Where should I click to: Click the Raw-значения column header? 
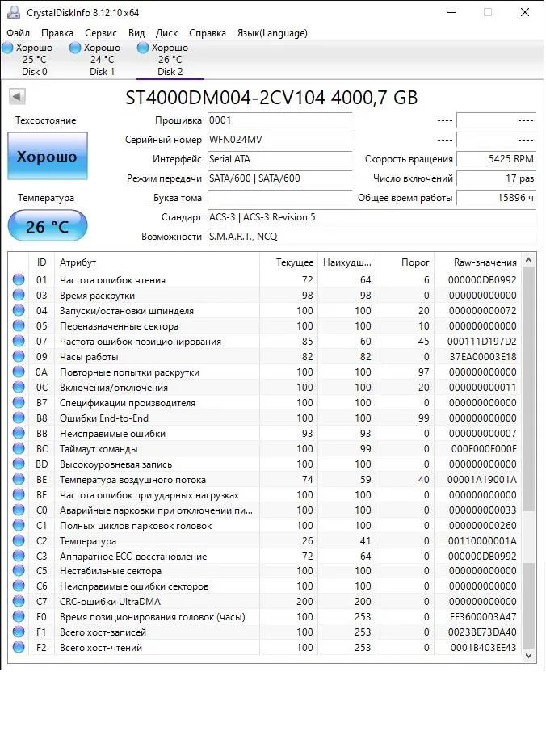tap(477, 262)
